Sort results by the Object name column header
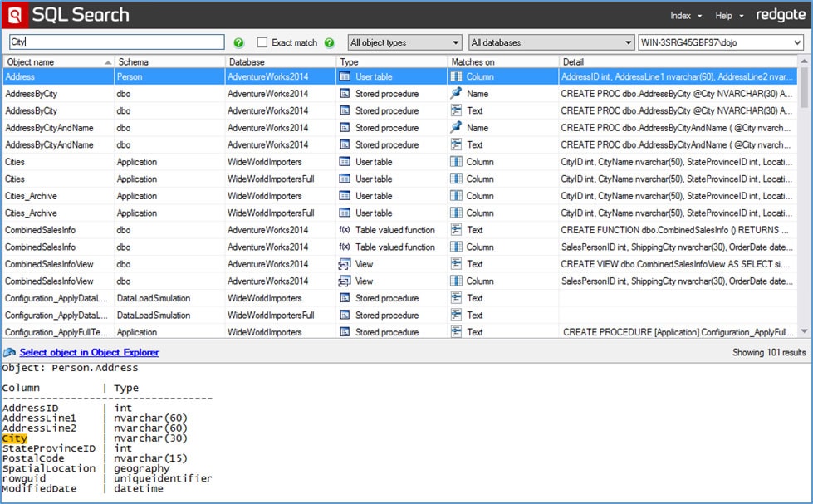The image size is (813, 504). [58, 61]
